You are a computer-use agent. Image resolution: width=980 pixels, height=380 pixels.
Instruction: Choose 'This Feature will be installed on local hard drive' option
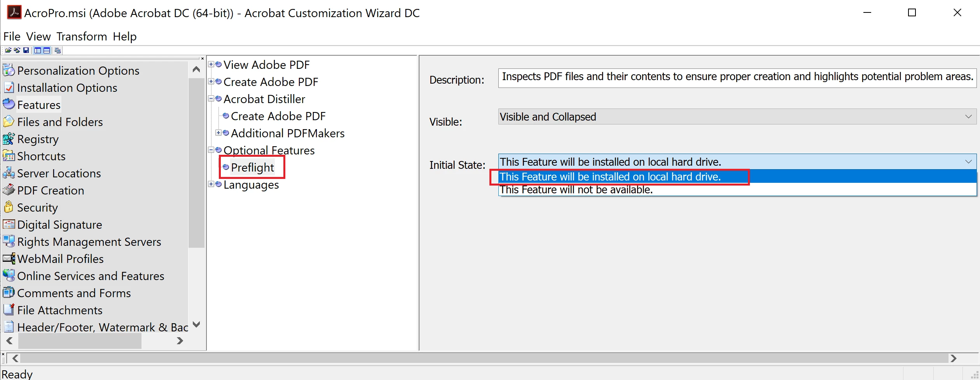737,177
